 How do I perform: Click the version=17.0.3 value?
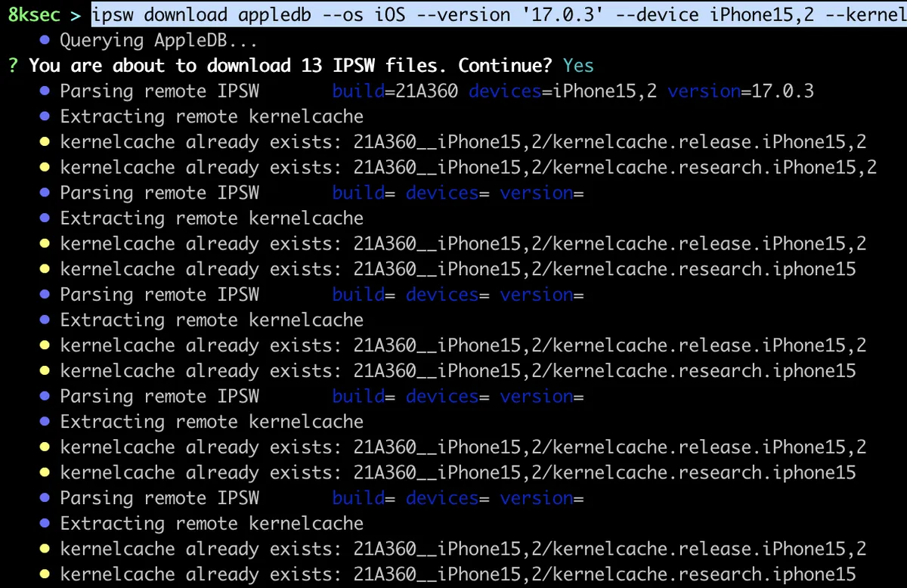point(741,91)
